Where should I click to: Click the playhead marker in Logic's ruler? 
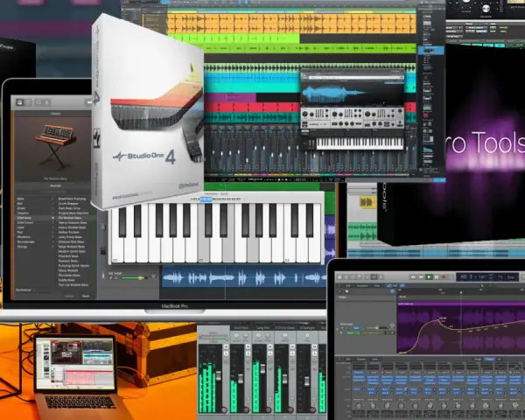click(x=461, y=292)
